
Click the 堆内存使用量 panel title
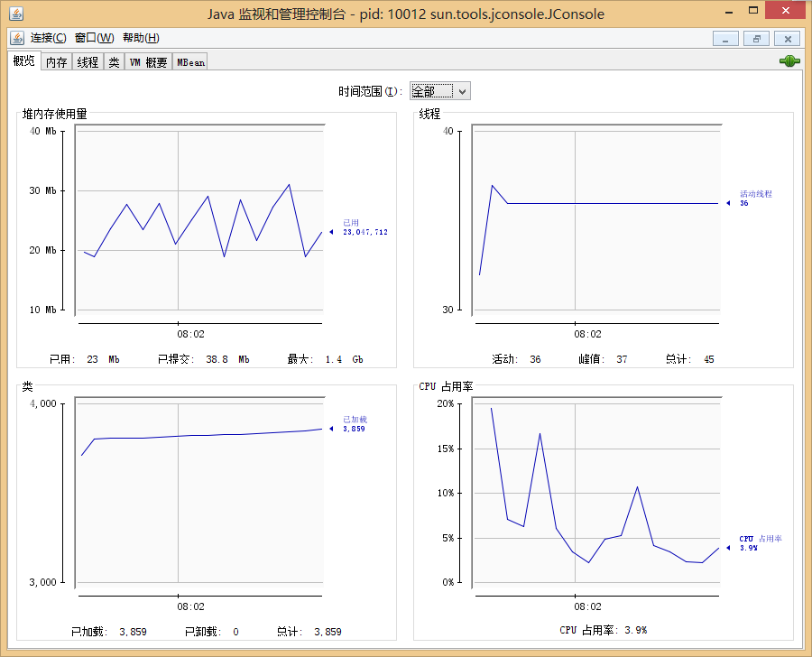[54, 114]
